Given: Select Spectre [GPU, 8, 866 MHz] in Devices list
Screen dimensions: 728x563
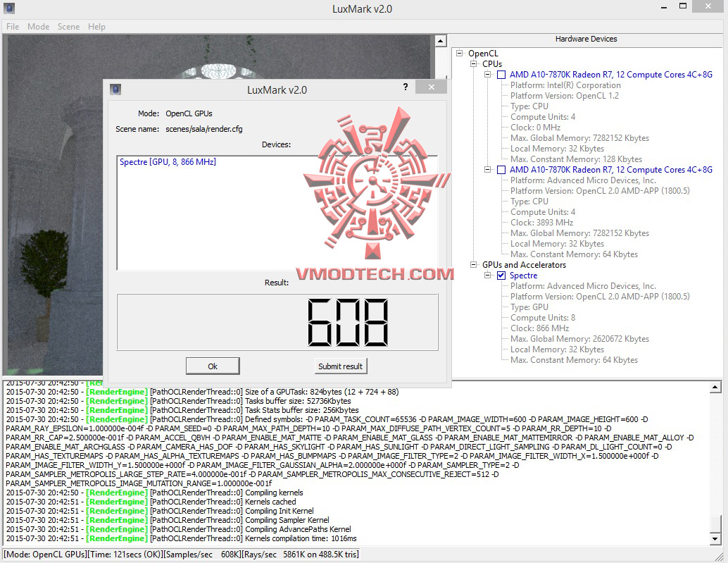Looking at the screenshot, I should 168,161.
